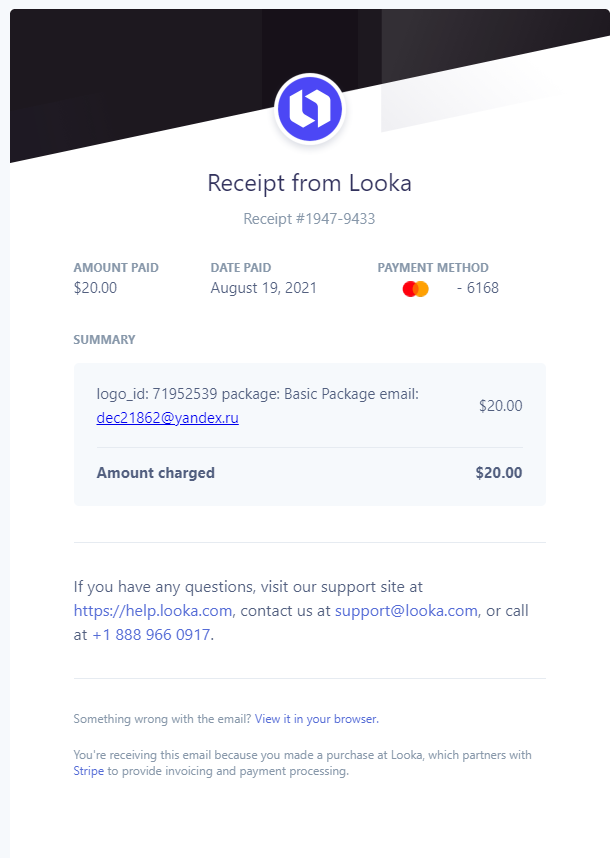This screenshot has width=610, height=858.
Task: Click the support@looka.com email link
Action: click(406, 610)
